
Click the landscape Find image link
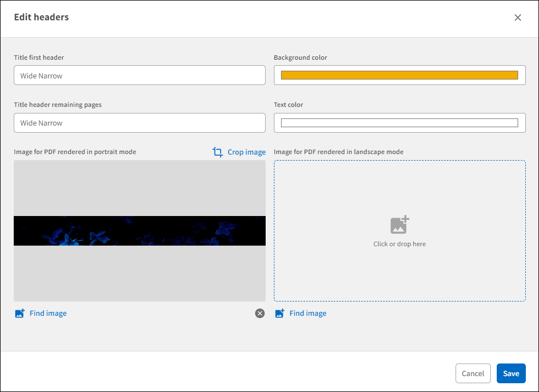tap(308, 313)
